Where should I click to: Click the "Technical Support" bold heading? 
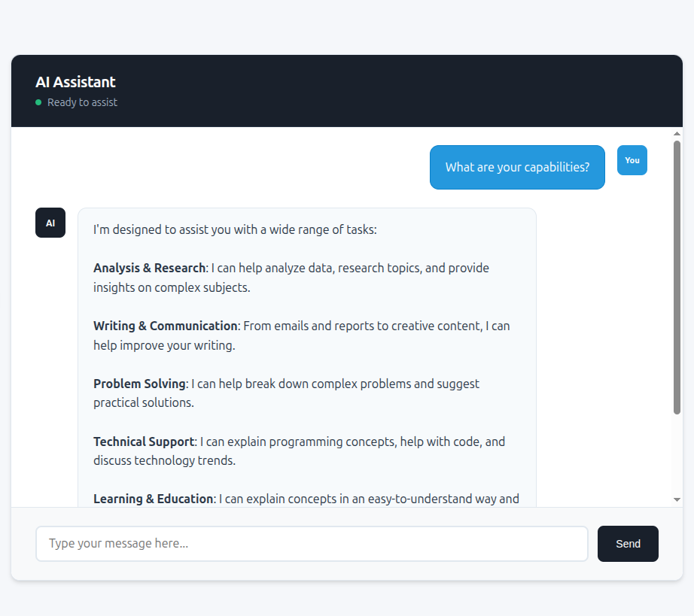144,442
